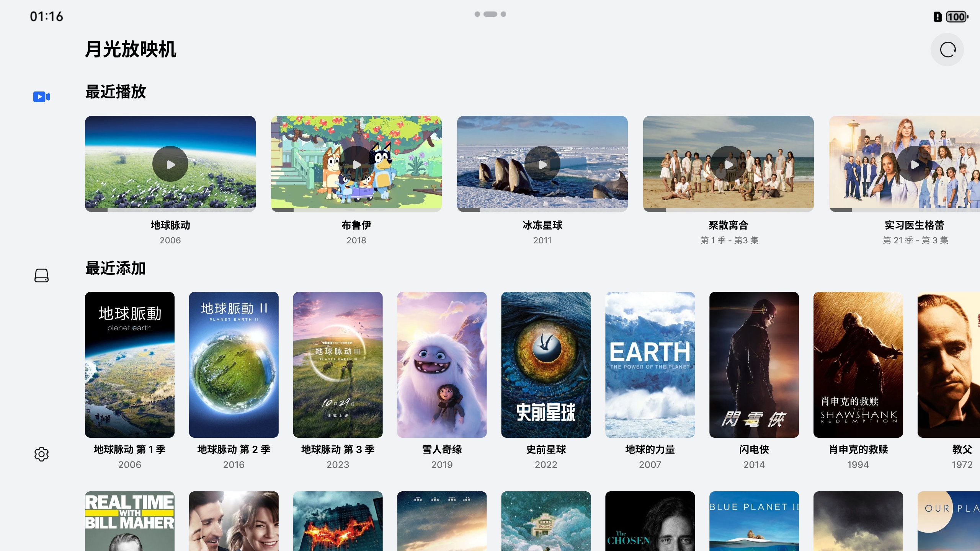Select the 雪人奇缘 movie poster
This screenshot has height=551, width=980.
(x=442, y=364)
